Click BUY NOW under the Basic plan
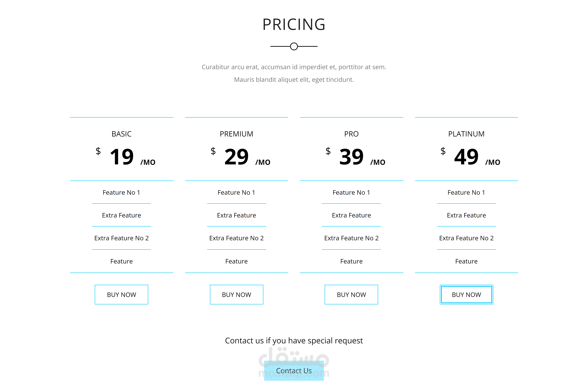The height and width of the screenshot is (387, 588). 121,295
